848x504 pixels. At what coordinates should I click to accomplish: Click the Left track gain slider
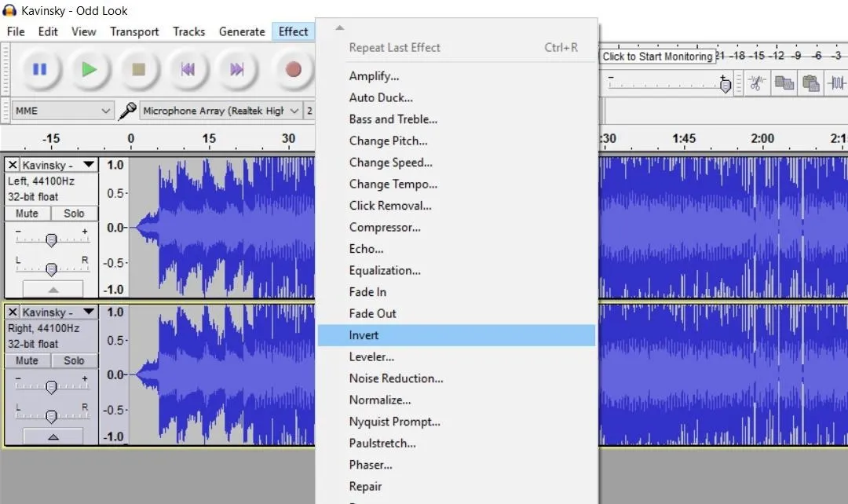click(51, 239)
